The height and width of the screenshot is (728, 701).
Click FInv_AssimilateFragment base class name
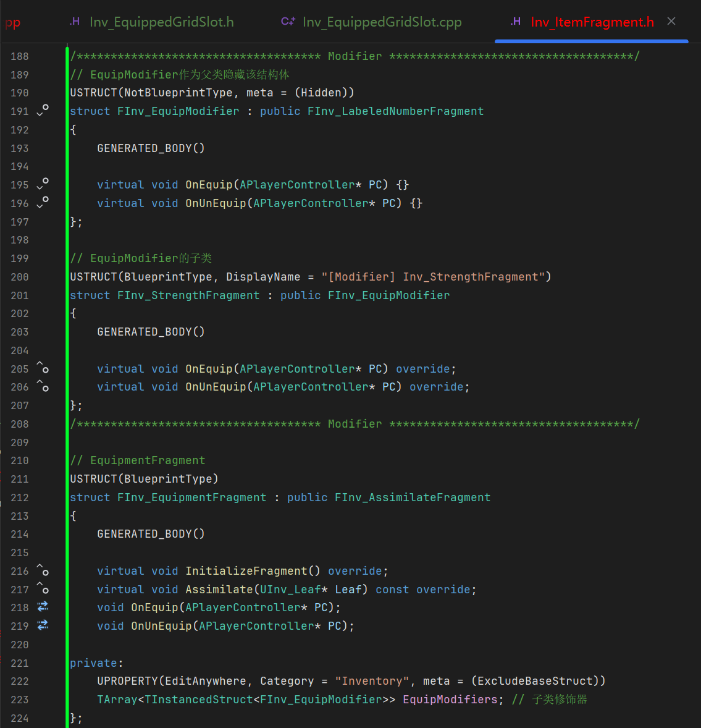coord(413,497)
